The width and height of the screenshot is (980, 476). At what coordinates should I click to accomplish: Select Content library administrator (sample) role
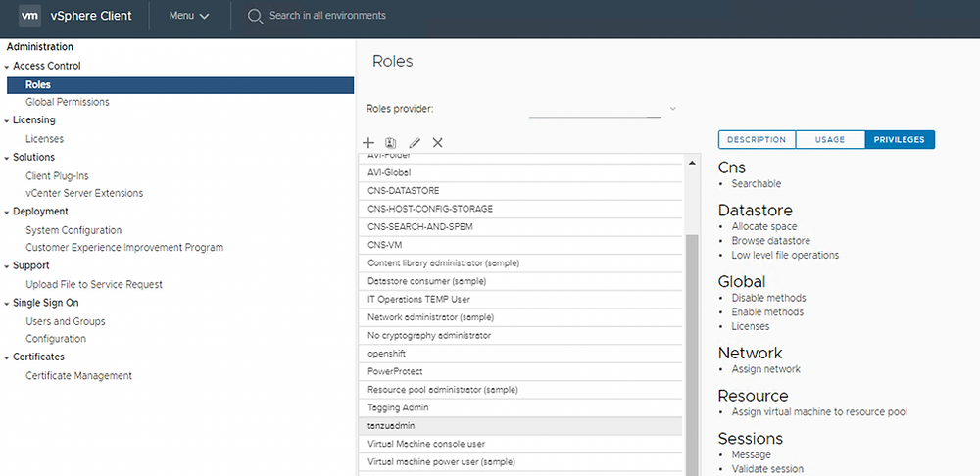tap(520, 263)
